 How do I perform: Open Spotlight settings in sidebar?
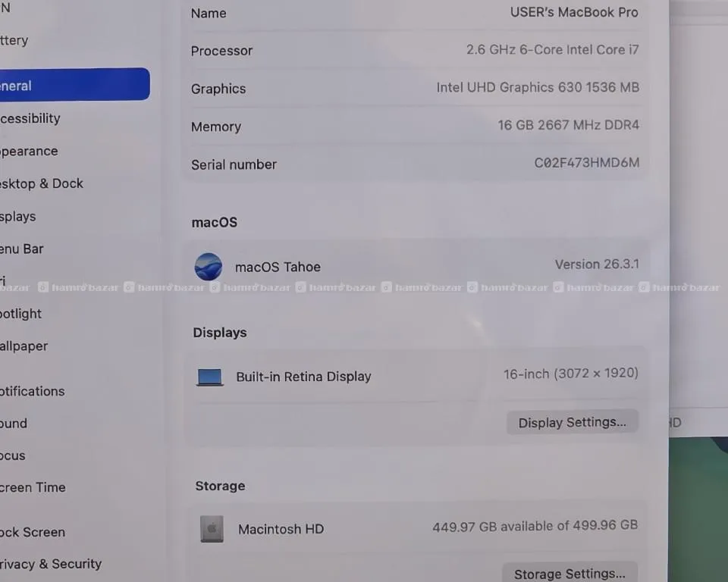point(20,314)
